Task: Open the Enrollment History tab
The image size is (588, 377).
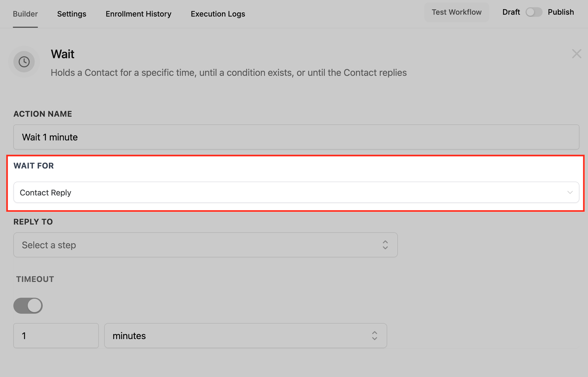Action: tap(139, 14)
